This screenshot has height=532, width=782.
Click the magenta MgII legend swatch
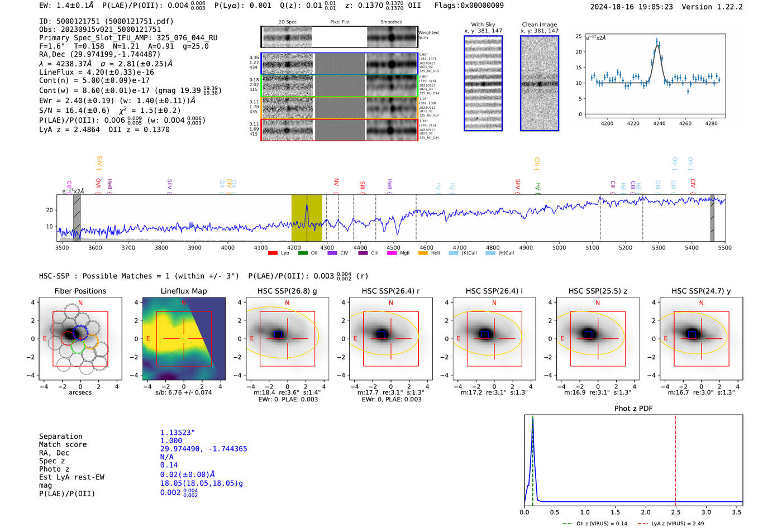coord(392,253)
